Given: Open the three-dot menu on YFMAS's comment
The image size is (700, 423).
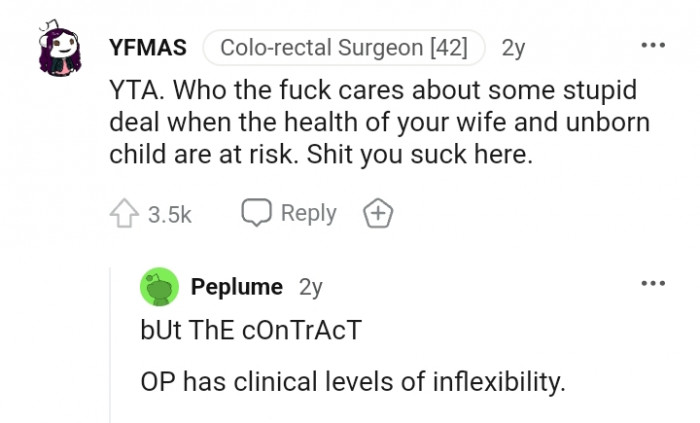Looking at the screenshot, I should [652, 46].
